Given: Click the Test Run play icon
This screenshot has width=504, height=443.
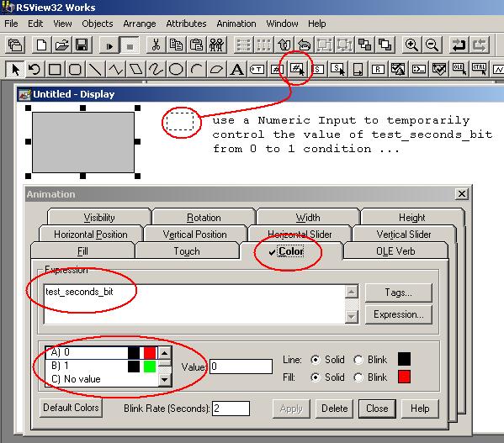Looking at the screenshot, I should click(109, 45).
